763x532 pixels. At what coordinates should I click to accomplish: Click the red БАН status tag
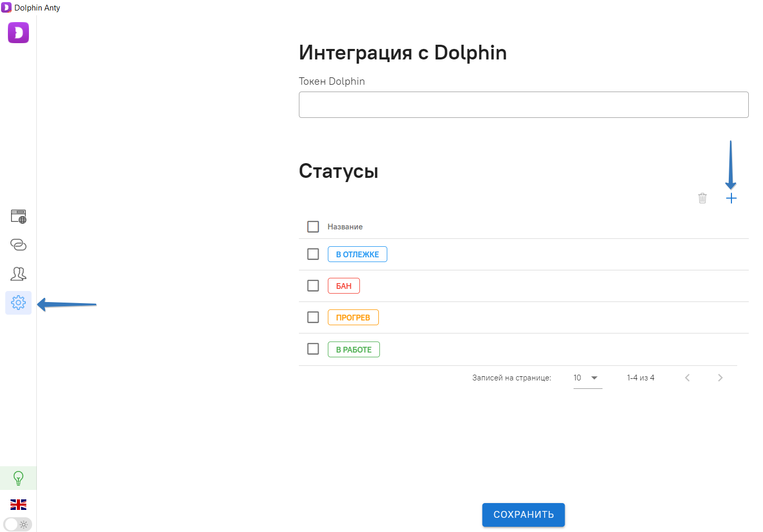pyautogui.click(x=344, y=286)
